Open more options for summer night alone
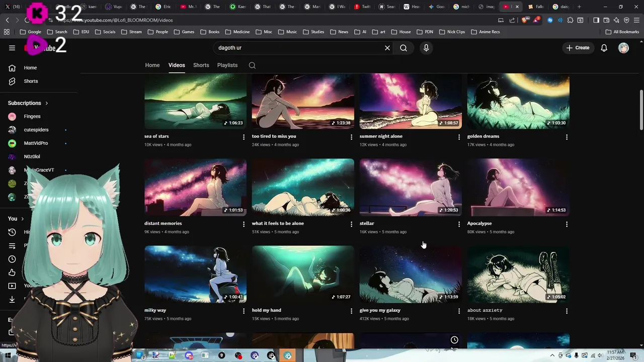This screenshot has width=644, height=362. (459, 137)
